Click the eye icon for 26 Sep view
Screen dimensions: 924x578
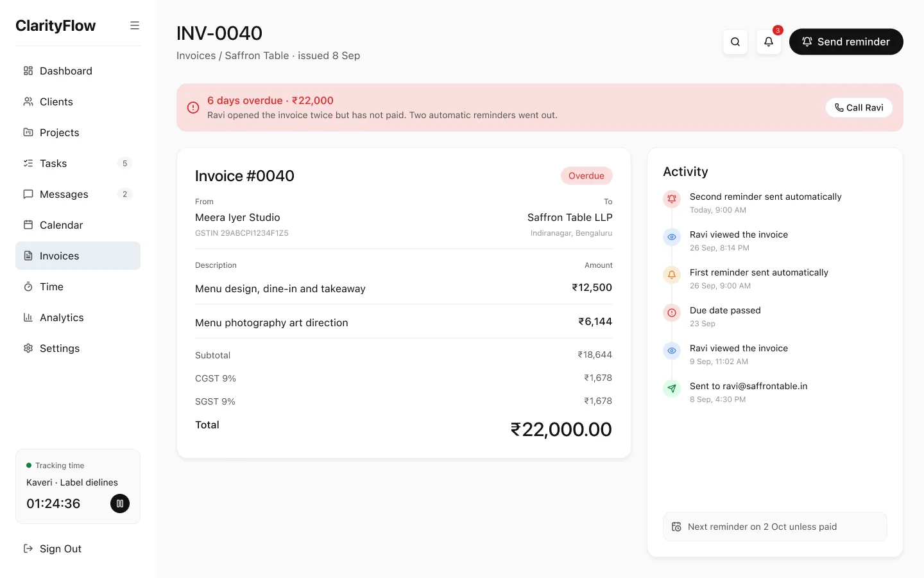(x=672, y=237)
